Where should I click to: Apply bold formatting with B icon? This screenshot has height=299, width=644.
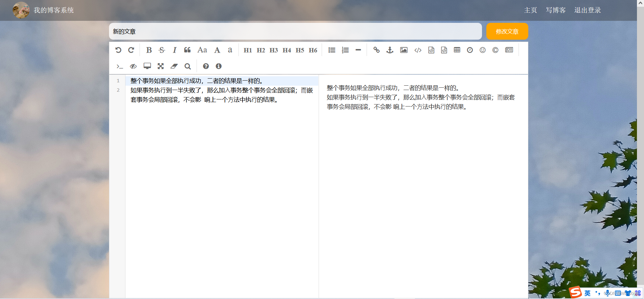point(149,50)
